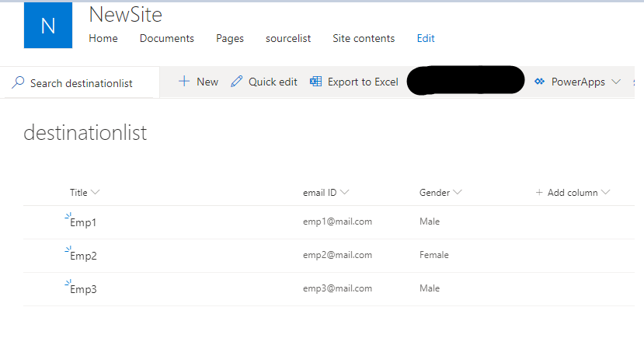Expand the Add column chevron

pyautogui.click(x=605, y=192)
